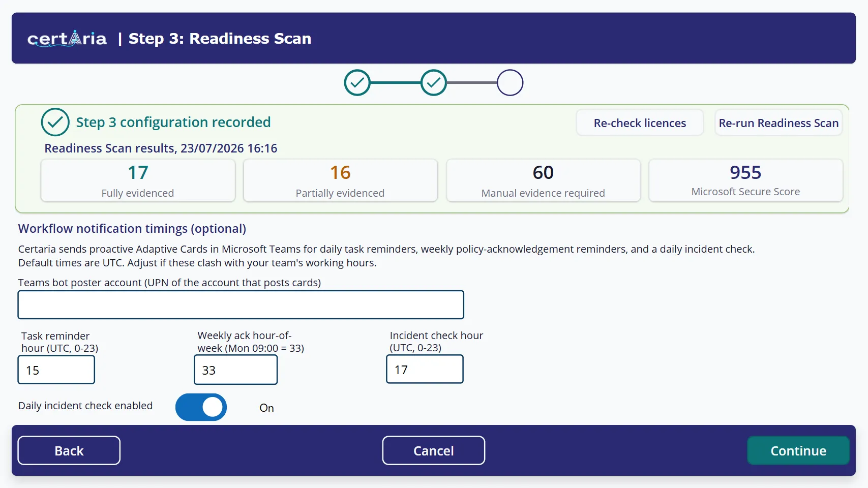Click 'Step 3 configuration recorded' text

[x=173, y=122]
